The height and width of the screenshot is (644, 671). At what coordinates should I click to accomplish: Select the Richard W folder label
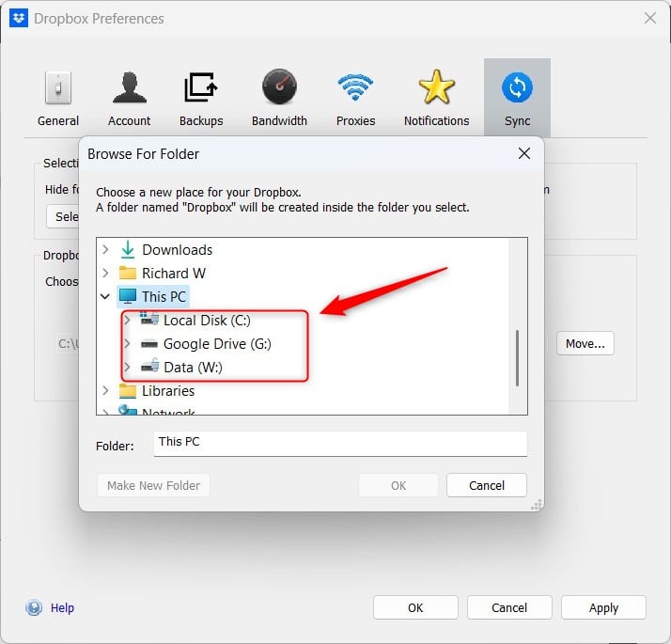[174, 273]
